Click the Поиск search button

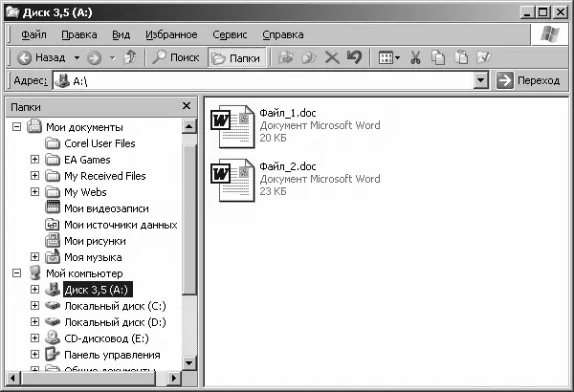176,57
